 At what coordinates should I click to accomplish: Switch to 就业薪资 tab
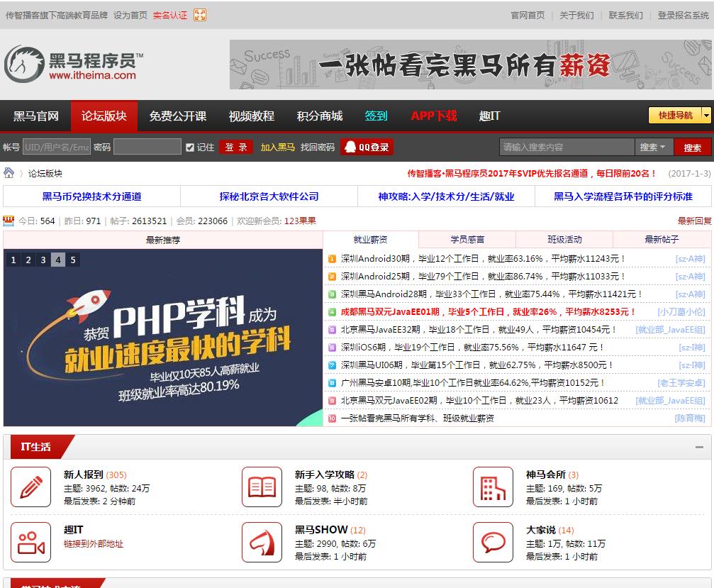[x=371, y=240]
